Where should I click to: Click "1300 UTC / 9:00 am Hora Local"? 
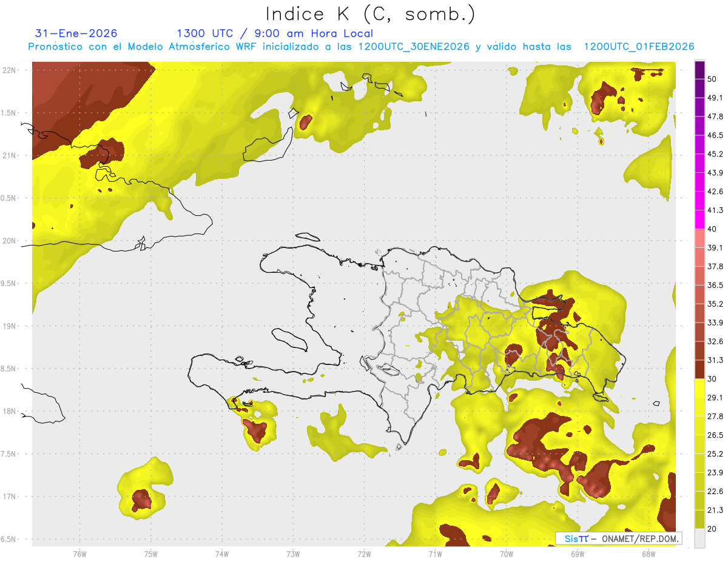(275, 33)
